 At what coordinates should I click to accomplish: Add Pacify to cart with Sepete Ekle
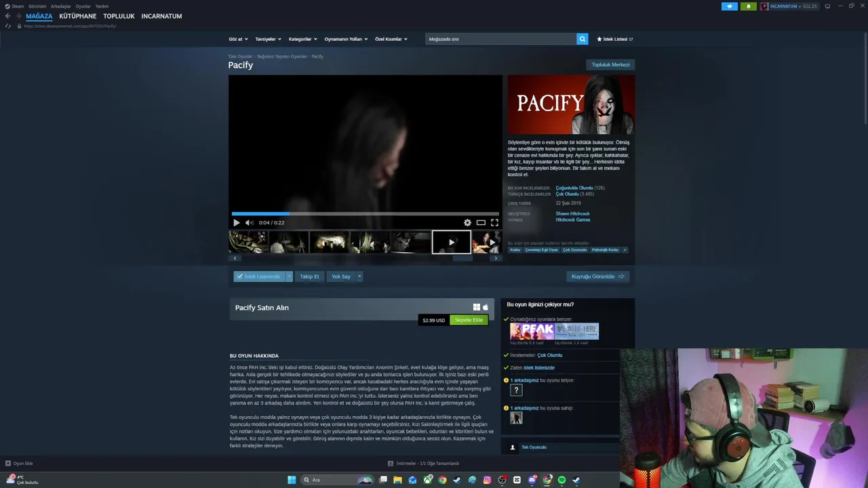[x=469, y=320]
